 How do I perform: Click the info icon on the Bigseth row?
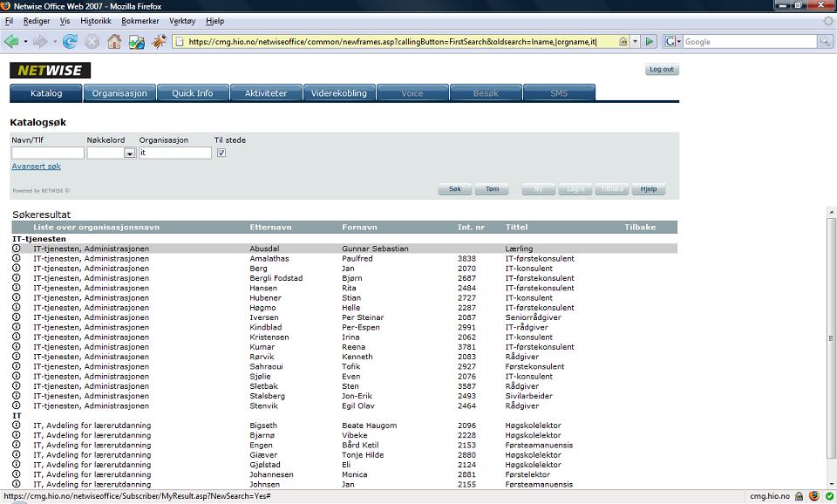click(17, 425)
